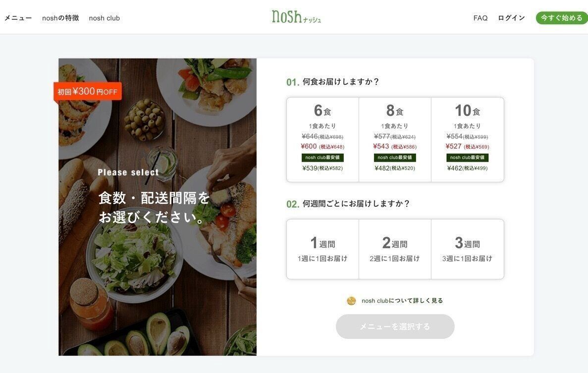
Task: Choose 3週間 delivery interval
Action: click(468, 249)
